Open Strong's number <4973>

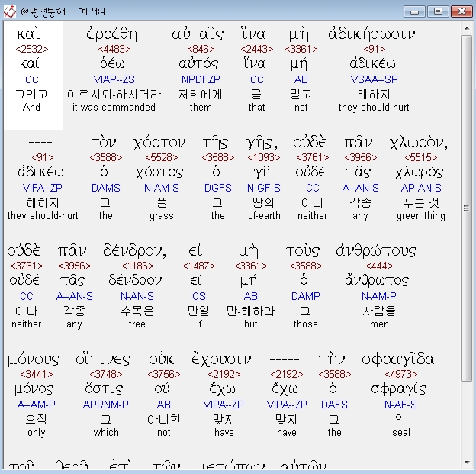pos(401,374)
